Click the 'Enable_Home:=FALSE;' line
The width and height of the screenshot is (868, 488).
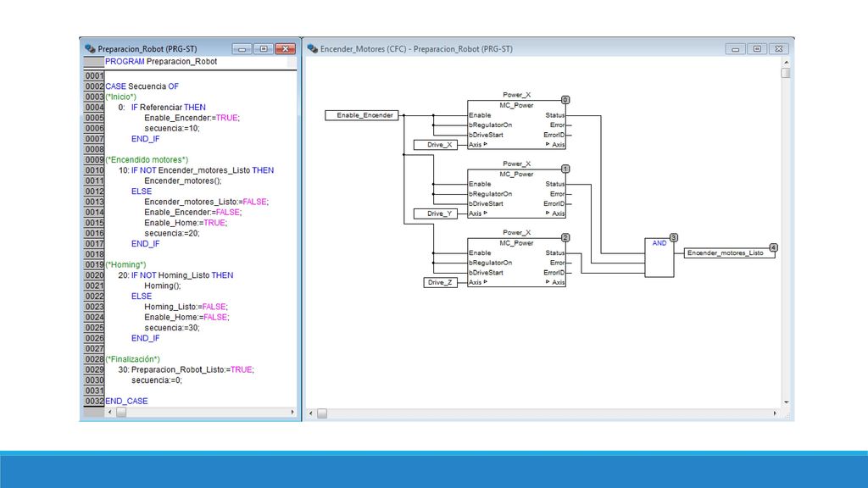tap(187, 317)
